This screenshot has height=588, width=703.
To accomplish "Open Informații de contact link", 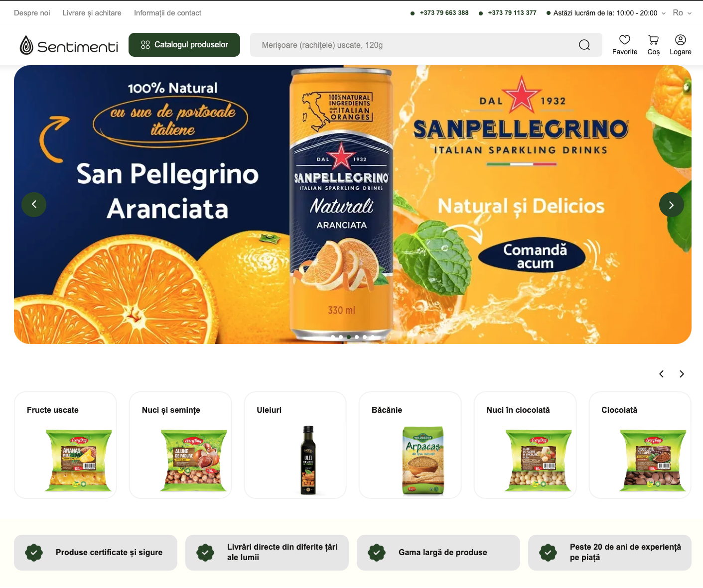I will (167, 13).
